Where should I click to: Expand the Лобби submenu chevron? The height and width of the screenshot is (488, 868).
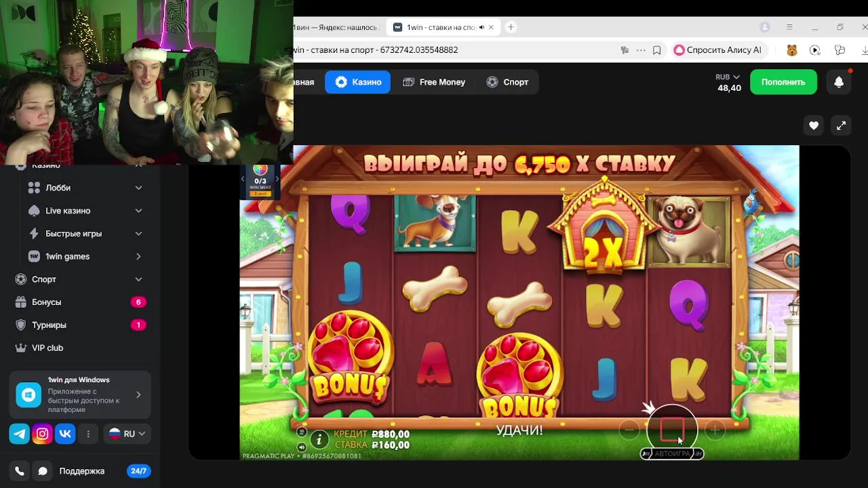(x=138, y=188)
